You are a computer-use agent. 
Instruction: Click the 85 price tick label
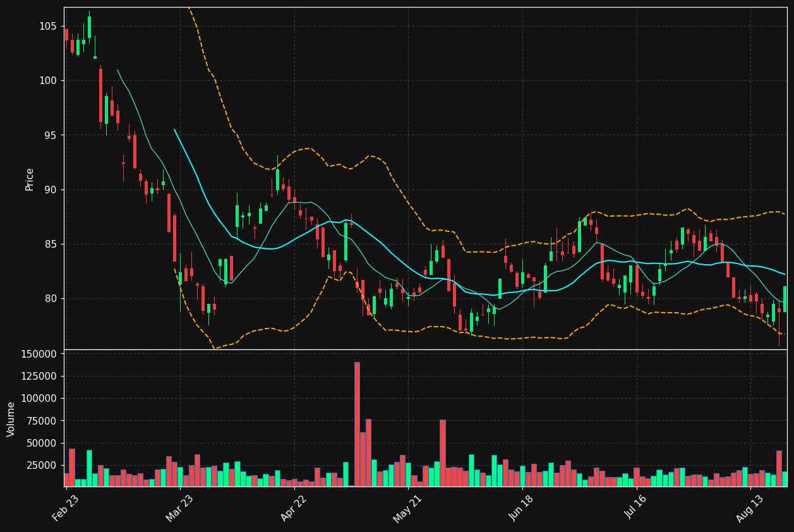(x=51, y=244)
